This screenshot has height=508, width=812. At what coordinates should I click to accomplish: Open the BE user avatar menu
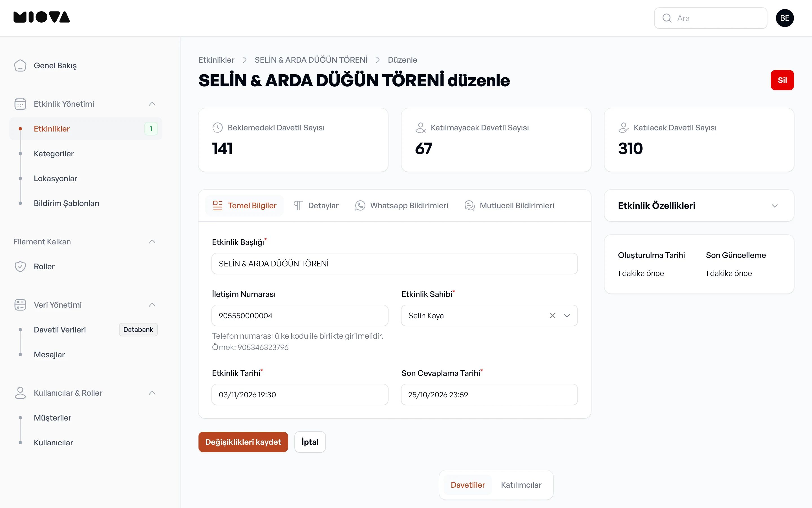point(784,18)
